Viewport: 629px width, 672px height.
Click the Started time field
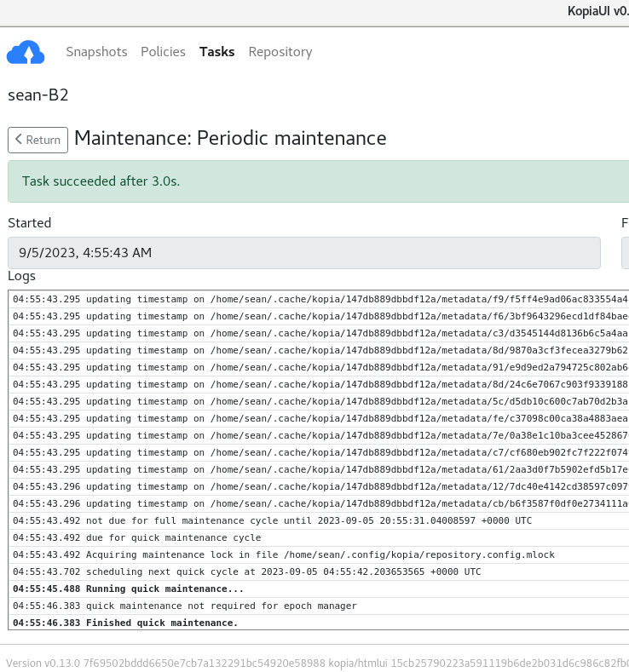coord(304,253)
